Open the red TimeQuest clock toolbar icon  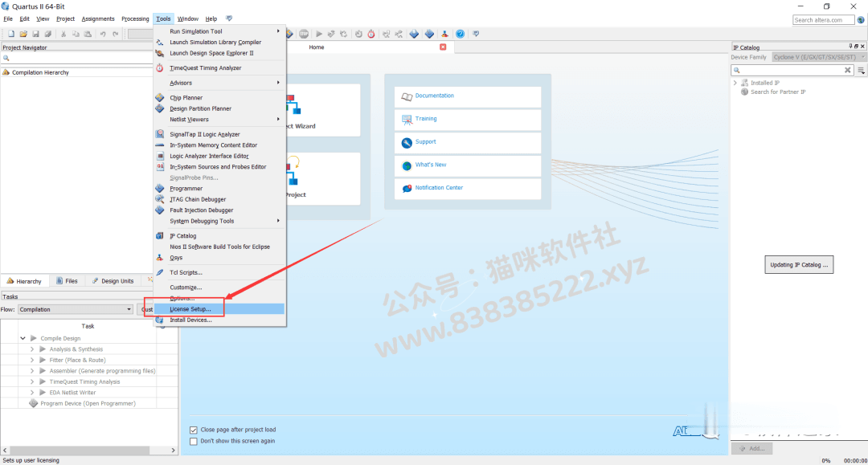tap(371, 34)
